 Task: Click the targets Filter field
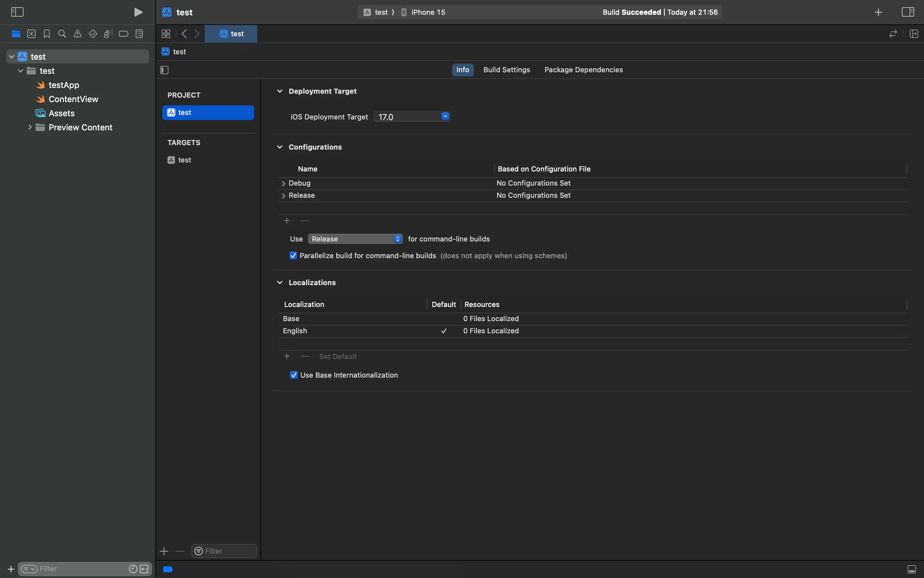(x=224, y=551)
